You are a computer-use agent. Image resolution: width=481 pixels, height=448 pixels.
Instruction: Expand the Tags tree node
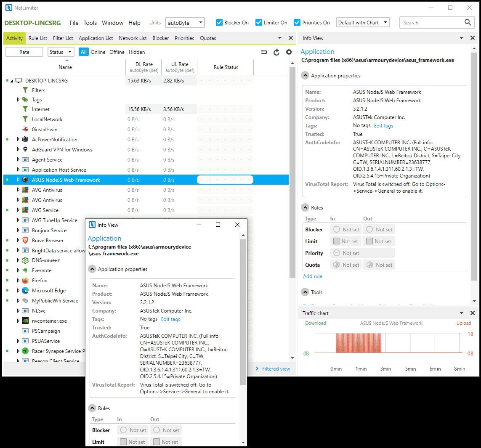(18, 100)
